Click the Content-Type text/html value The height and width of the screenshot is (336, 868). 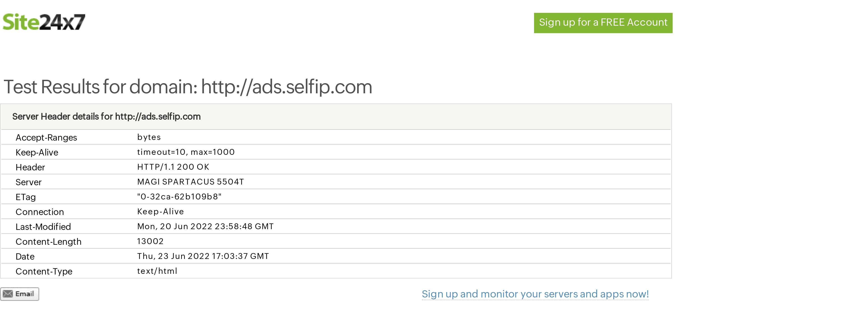click(157, 271)
